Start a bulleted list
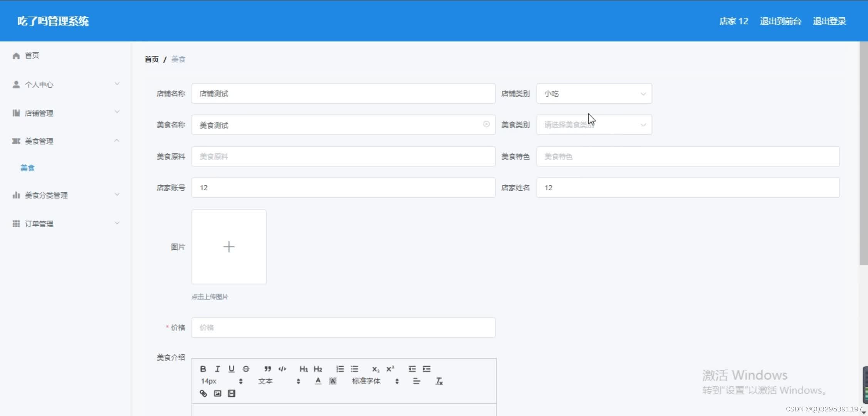The image size is (868, 416). [x=354, y=369]
